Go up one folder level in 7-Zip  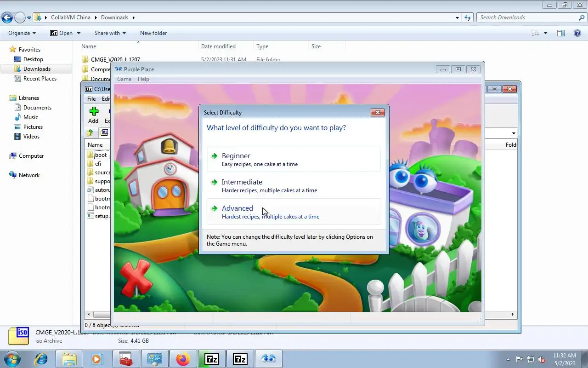click(x=90, y=132)
